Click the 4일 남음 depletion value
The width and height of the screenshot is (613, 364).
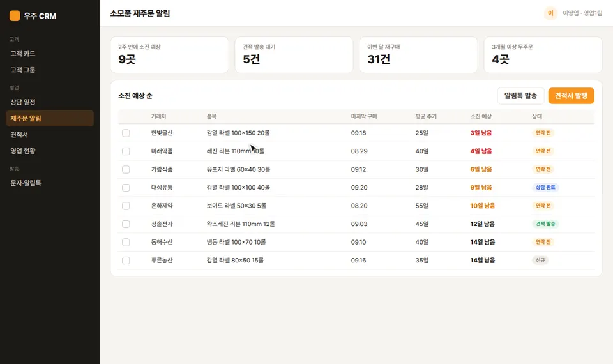coord(481,151)
